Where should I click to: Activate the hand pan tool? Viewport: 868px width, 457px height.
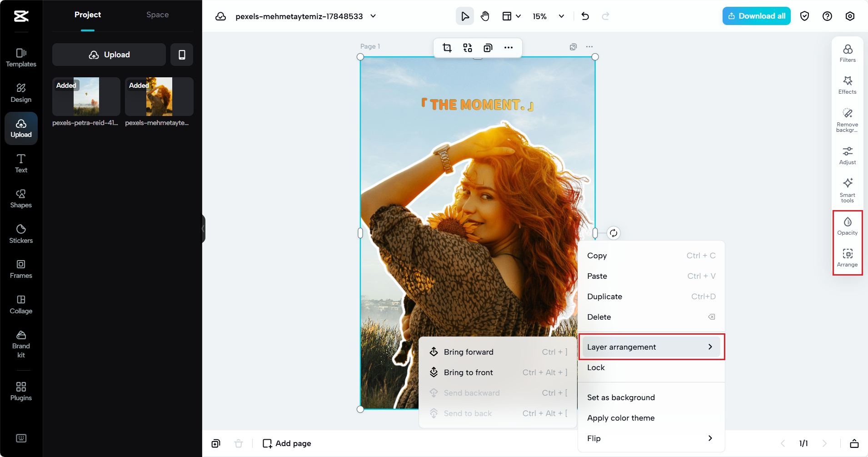point(485,16)
